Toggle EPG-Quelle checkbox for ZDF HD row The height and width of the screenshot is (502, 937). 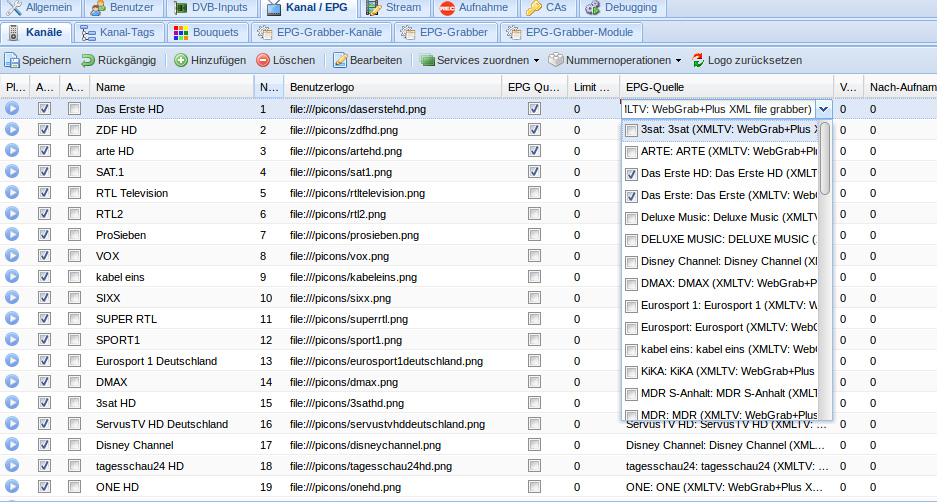point(534,130)
